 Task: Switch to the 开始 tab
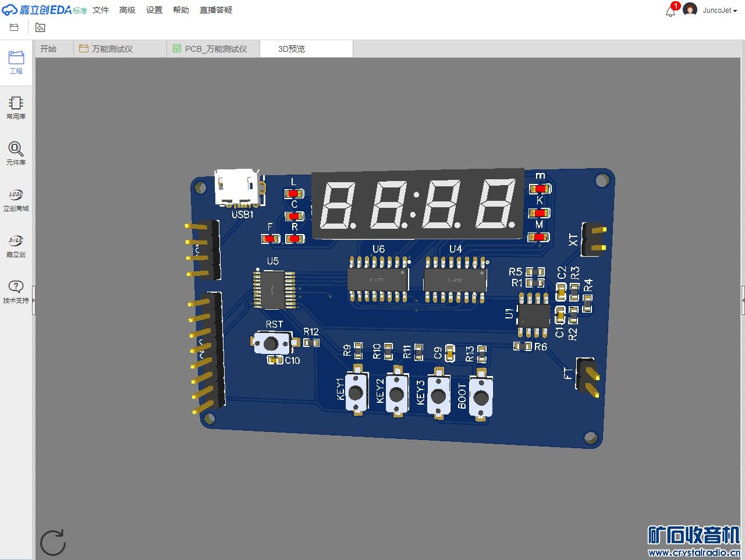(54, 49)
